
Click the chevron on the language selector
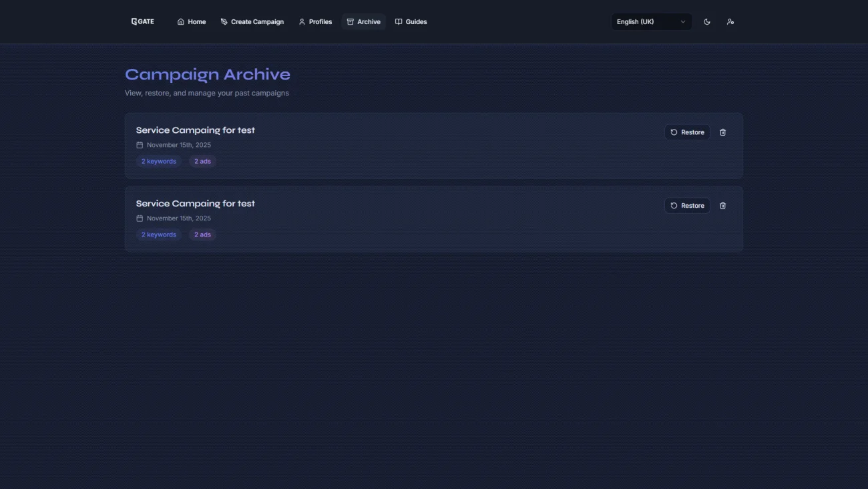pos(682,21)
